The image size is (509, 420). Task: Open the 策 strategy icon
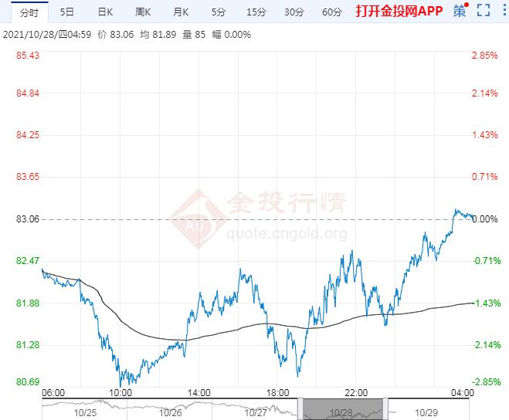pos(460,11)
